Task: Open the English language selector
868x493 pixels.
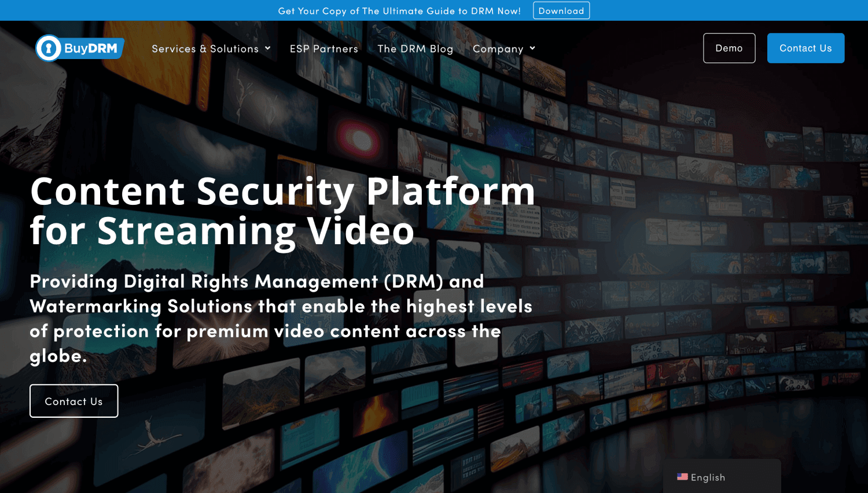Action: [x=722, y=477]
